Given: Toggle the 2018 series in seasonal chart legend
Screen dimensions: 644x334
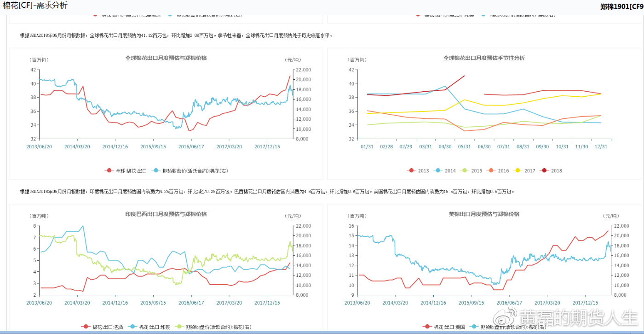Looking at the screenshot, I should pyautogui.click(x=552, y=170).
